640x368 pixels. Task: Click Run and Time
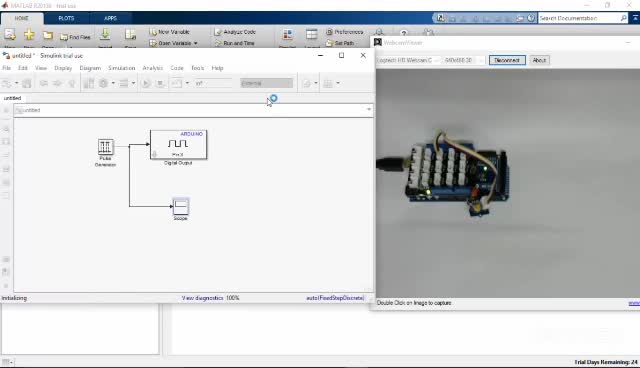[x=234, y=43]
